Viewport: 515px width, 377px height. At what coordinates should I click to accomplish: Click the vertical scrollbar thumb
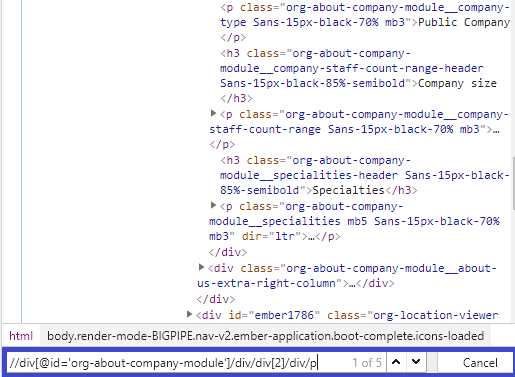tap(513, 183)
